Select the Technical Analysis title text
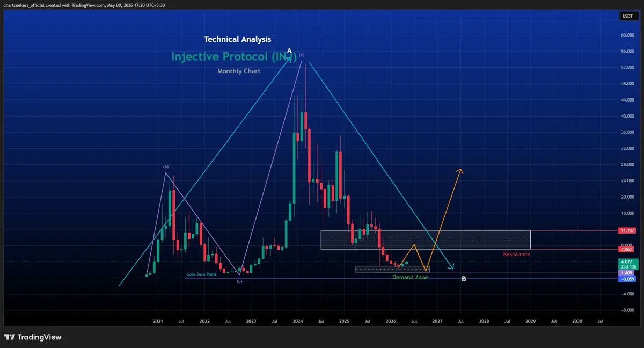The height and width of the screenshot is (348, 644). [238, 39]
